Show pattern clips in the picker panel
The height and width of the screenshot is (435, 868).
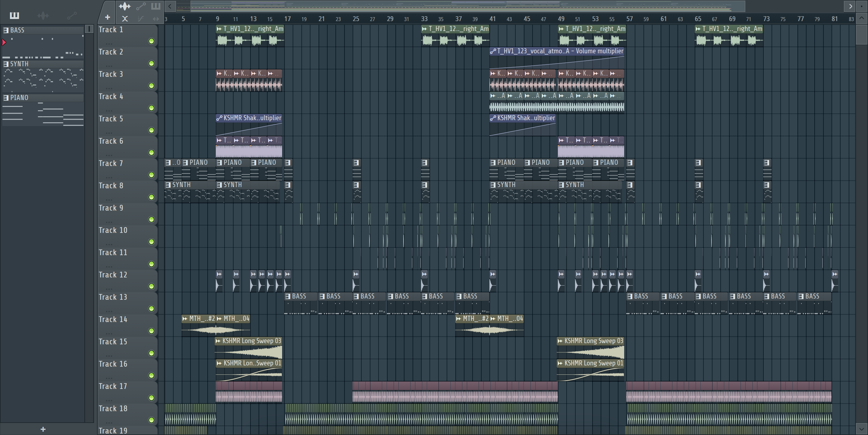(x=14, y=15)
